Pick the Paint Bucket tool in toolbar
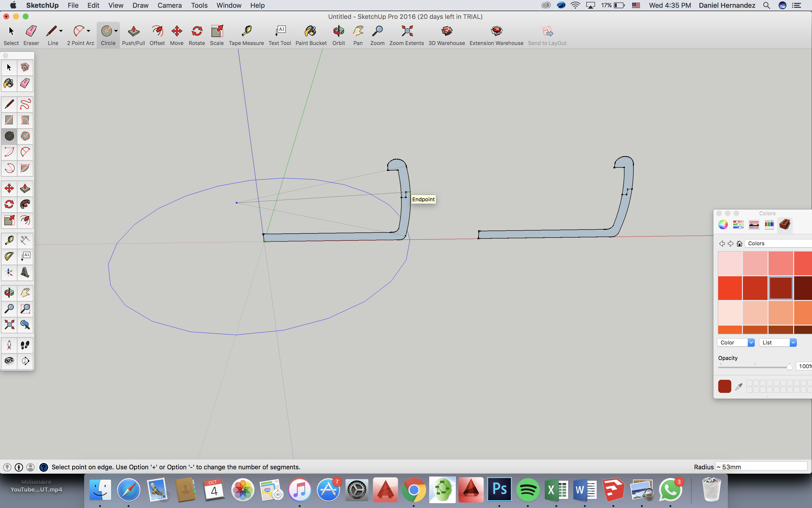The height and width of the screenshot is (508, 812). pyautogui.click(x=311, y=35)
